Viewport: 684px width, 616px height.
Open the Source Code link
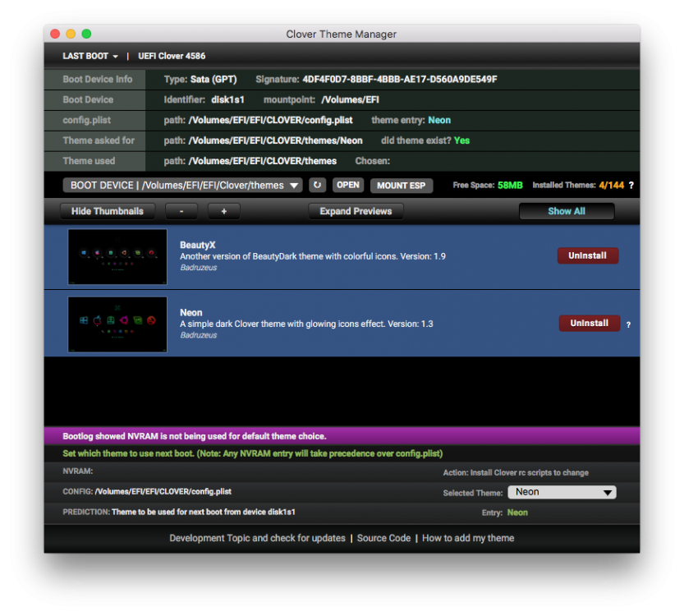coord(384,538)
